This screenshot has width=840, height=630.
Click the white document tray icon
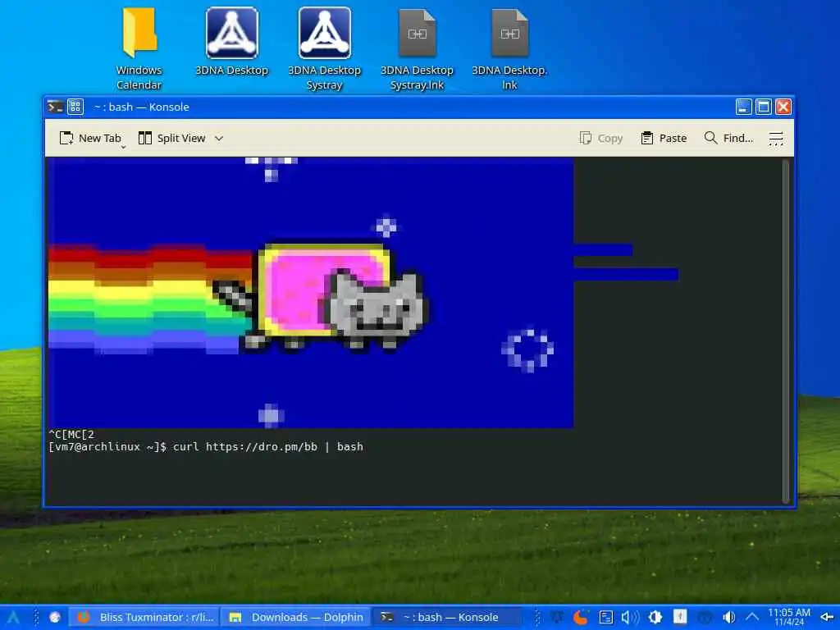[680, 617]
